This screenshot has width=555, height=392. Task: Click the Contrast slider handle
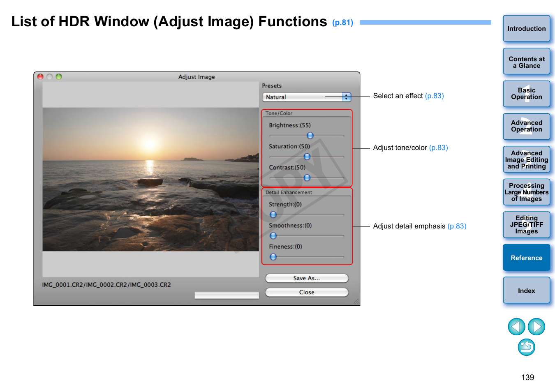307,178
